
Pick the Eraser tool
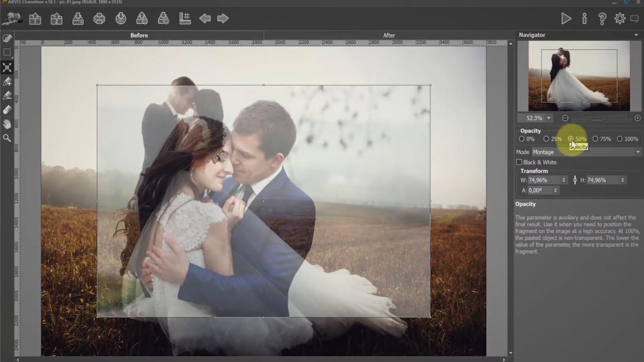pos(7,110)
